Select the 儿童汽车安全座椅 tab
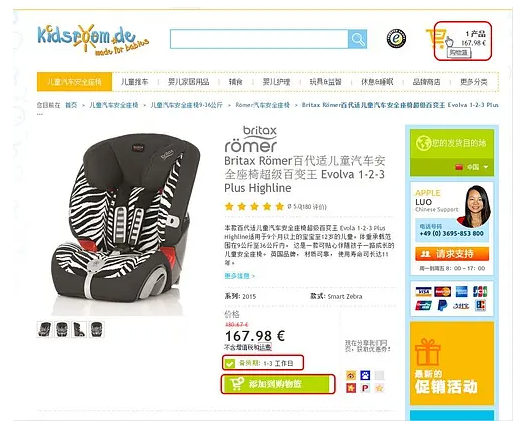This screenshot has width=522, height=425. [74, 82]
